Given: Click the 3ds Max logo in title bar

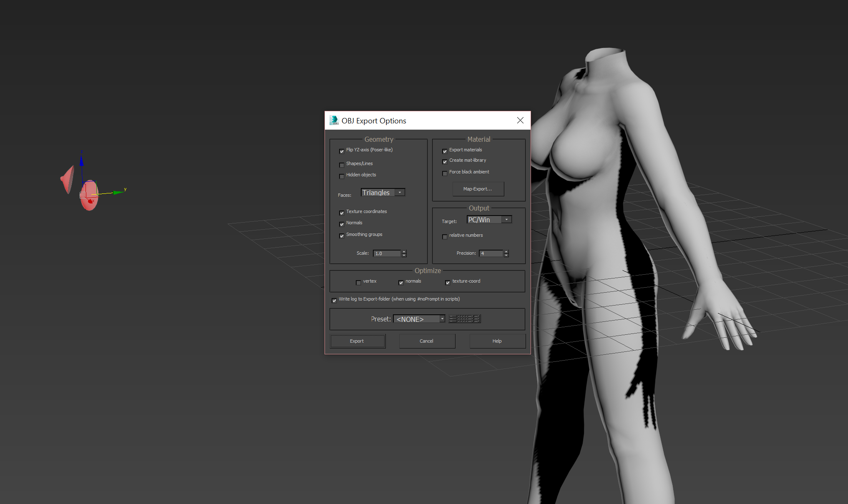Looking at the screenshot, I should click(x=334, y=120).
